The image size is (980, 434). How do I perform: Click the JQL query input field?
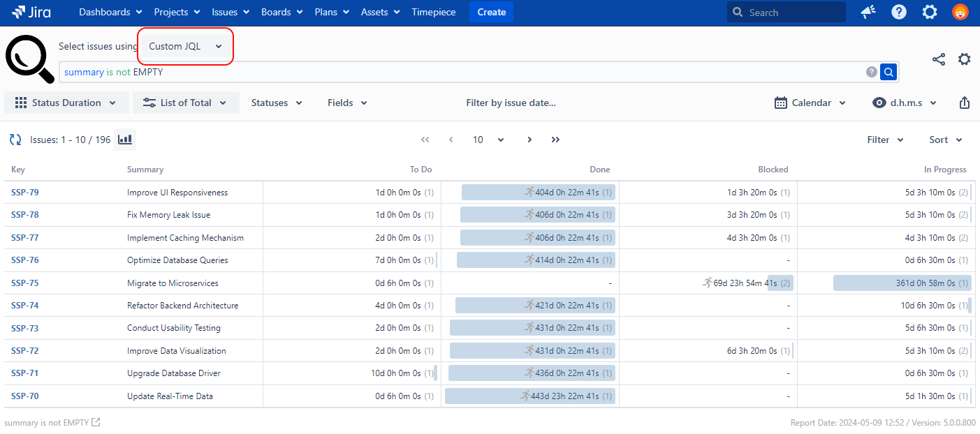[x=461, y=72]
